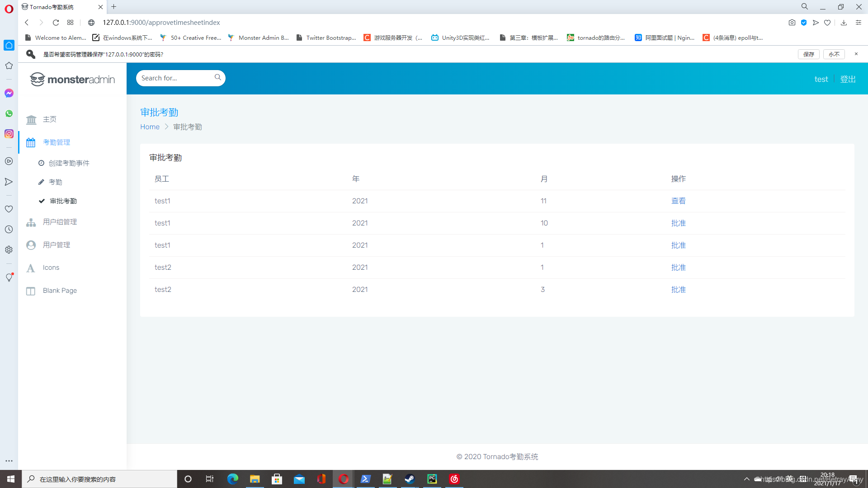The image size is (868, 488).
Task: Open the 主页 sidebar item
Action: click(x=50, y=119)
